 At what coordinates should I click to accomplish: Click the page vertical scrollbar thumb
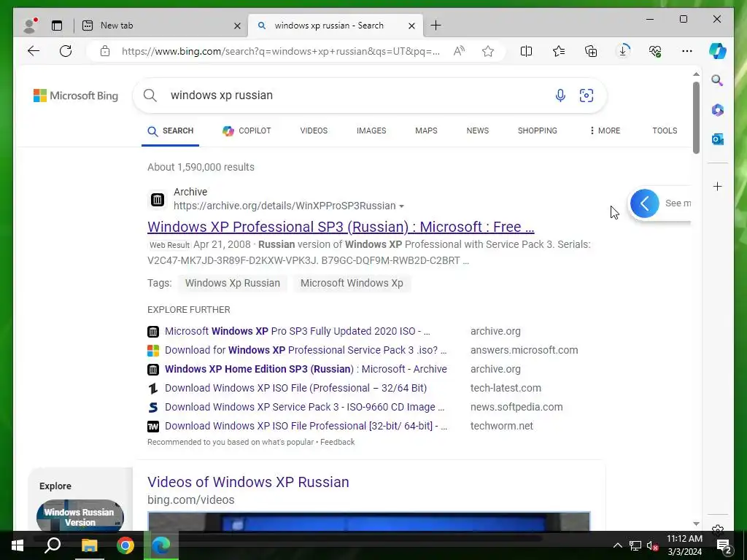point(696,117)
